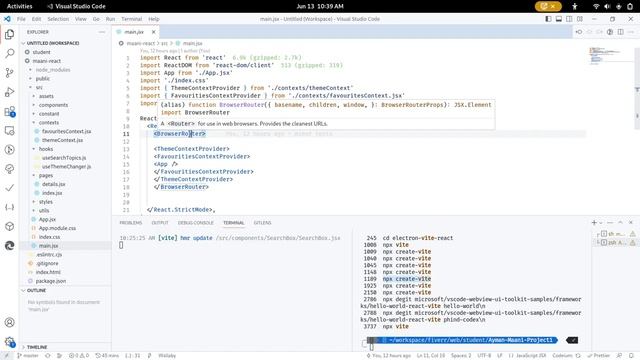This screenshot has height=360, width=640.
Task: Open customize layout button
Action: (x=580, y=19)
